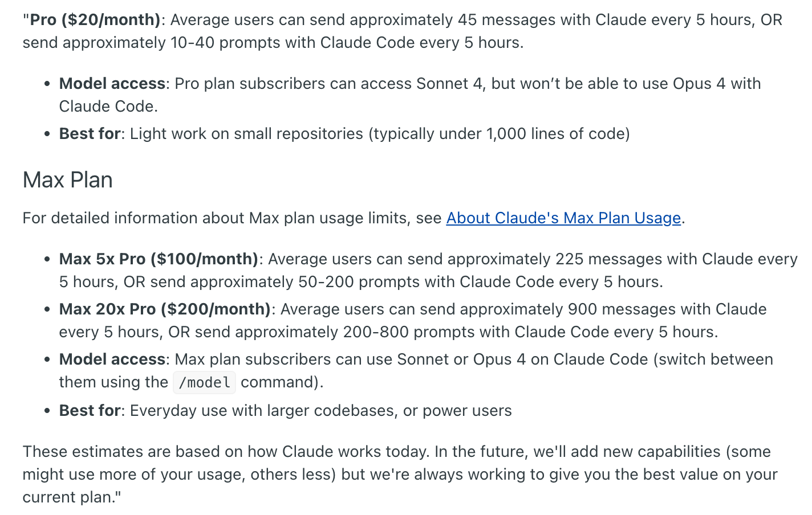Screen dimensions: 812x515
Task: Click the Model access label under Pro plan
Action: coord(112,84)
